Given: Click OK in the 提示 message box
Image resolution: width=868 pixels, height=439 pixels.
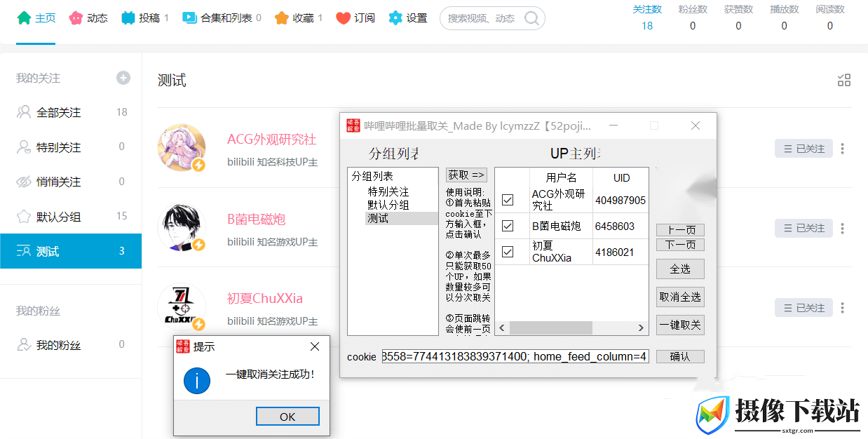Looking at the screenshot, I should click(x=287, y=417).
